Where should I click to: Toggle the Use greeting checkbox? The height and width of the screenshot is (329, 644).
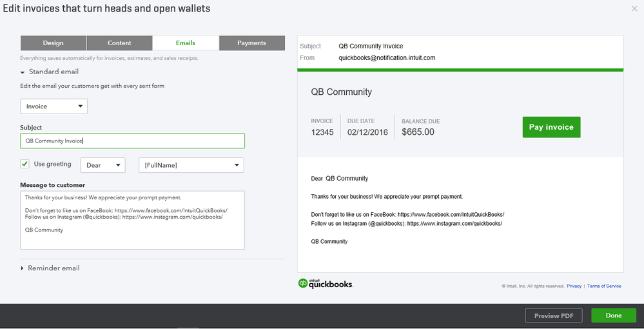[x=25, y=164]
